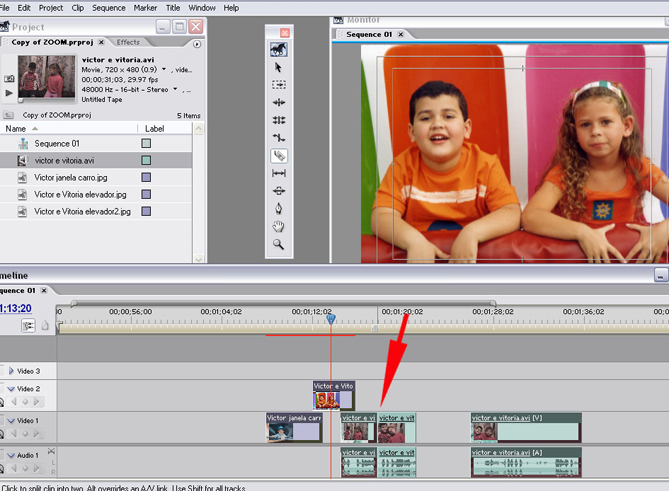This screenshot has height=491, width=669.
Task: Choose the Track Select tool
Action: click(x=279, y=85)
